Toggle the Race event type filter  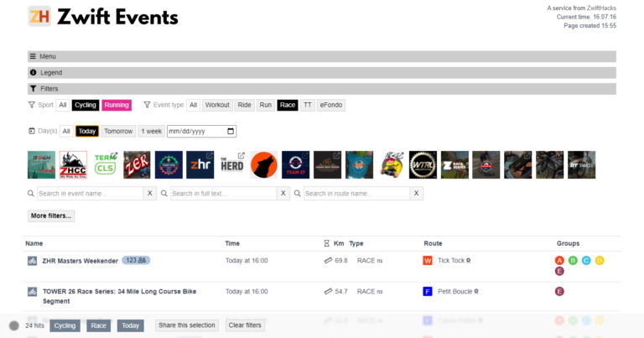coord(288,105)
